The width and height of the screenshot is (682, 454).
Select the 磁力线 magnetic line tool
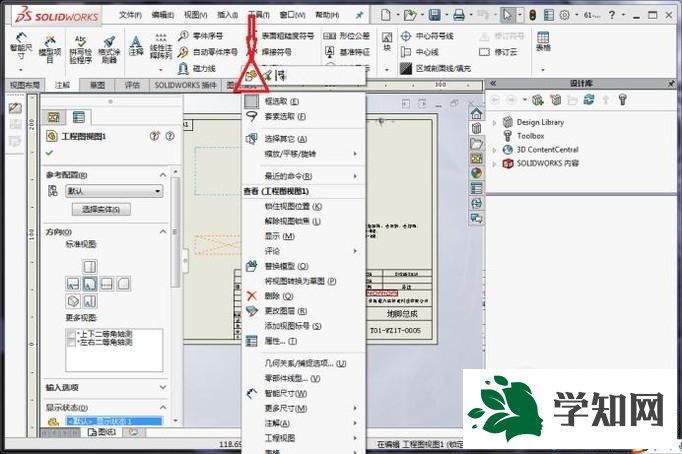[x=197, y=68]
